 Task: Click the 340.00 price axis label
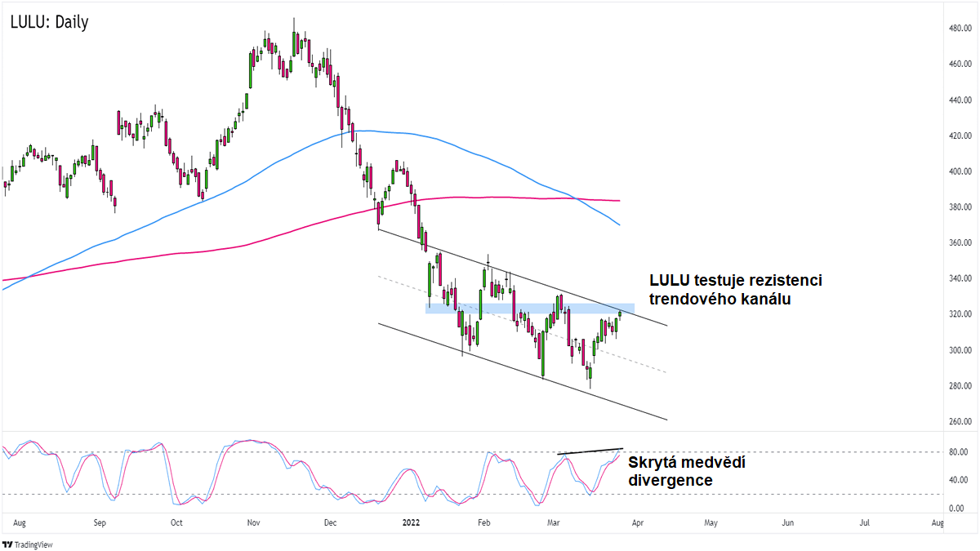(959, 278)
